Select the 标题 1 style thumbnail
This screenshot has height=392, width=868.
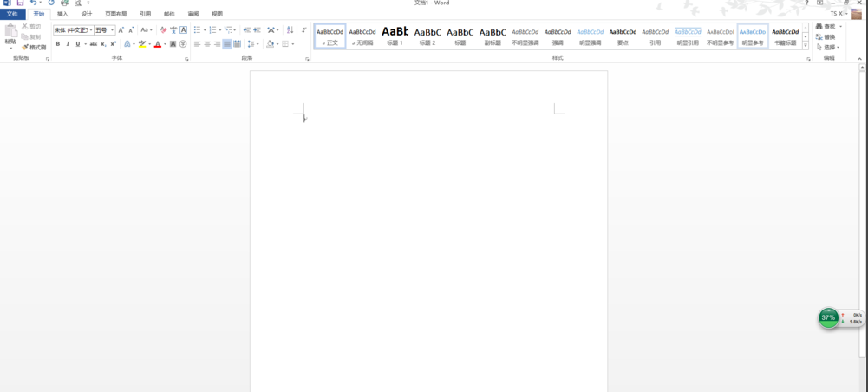[x=395, y=36]
